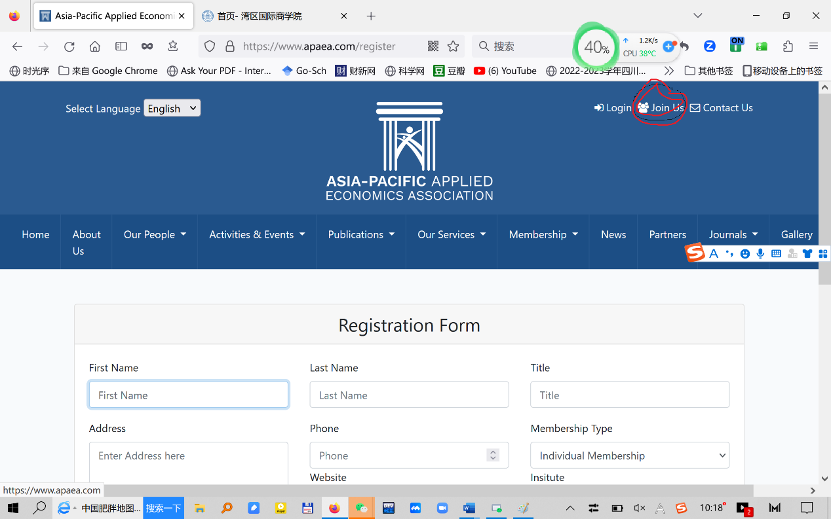Open the QR code icon in the address bar
832x520 pixels.
coord(433,46)
